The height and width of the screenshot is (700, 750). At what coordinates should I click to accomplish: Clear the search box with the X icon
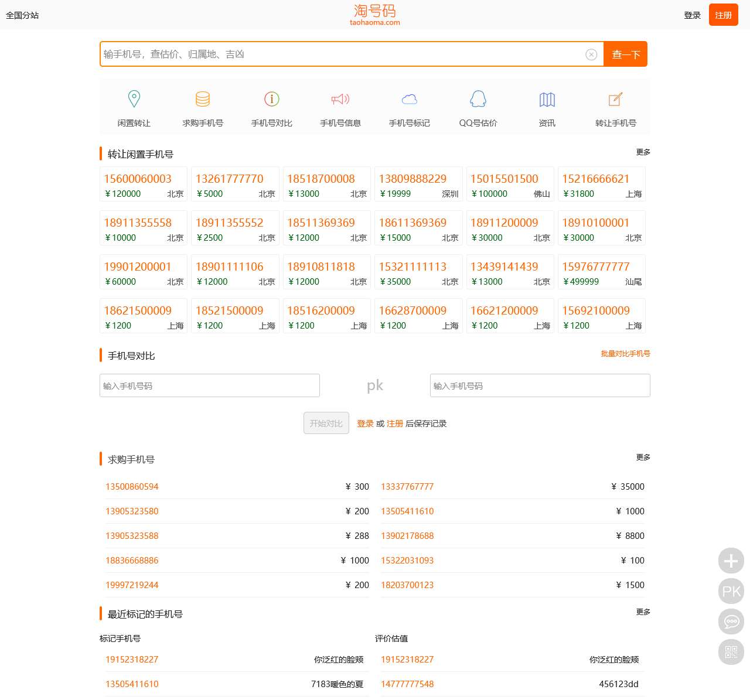tap(591, 54)
